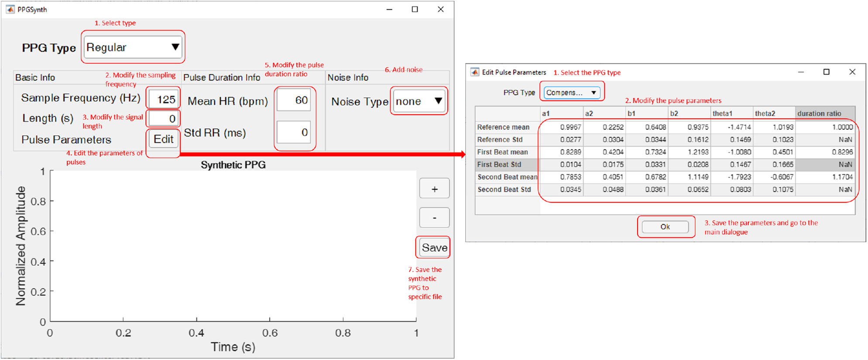Screen dimensions: 868x360
Task: Select the Second Beat mean row header
Action: [508, 177]
